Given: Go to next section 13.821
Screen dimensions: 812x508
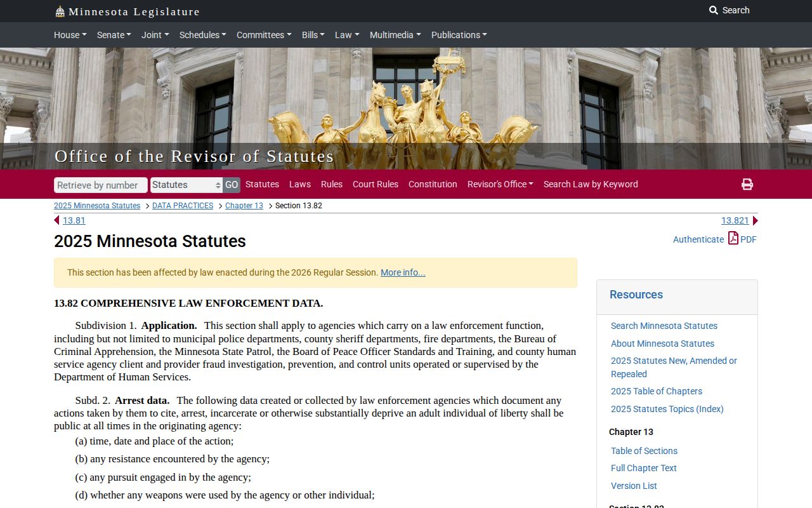Looking at the screenshot, I should pyautogui.click(x=735, y=220).
